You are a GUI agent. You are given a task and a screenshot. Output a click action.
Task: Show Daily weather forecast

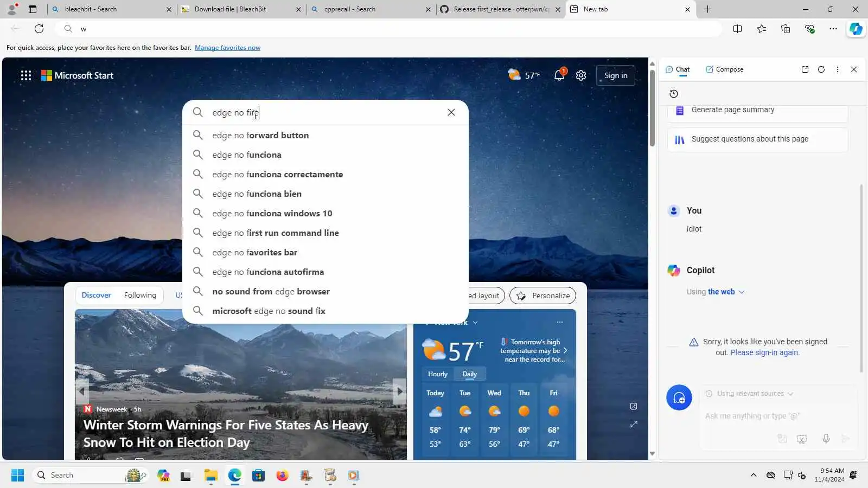coord(469,374)
